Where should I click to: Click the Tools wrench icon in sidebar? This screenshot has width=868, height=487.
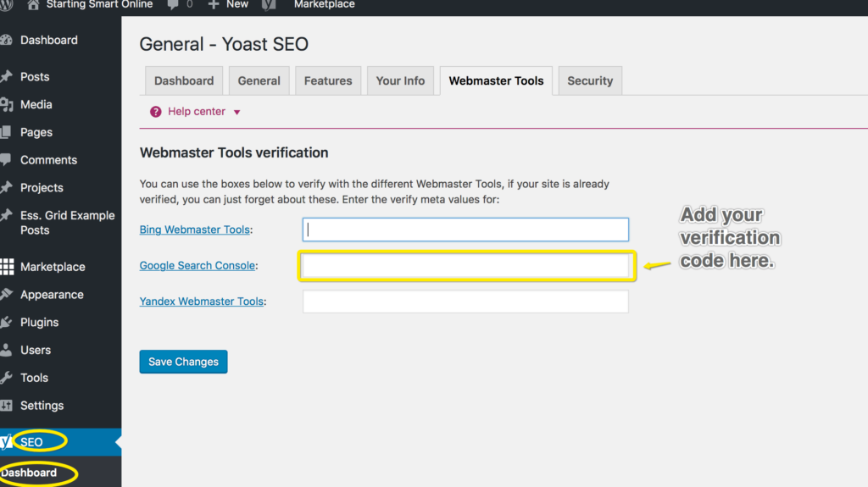coord(6,378)
